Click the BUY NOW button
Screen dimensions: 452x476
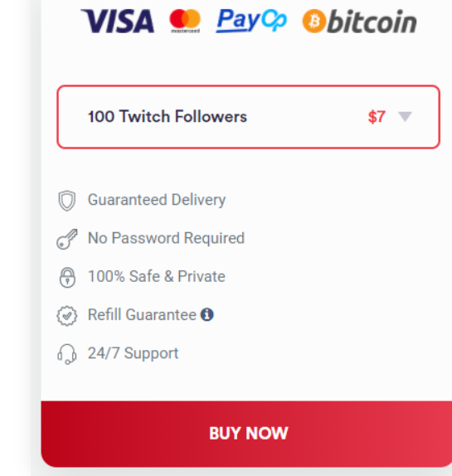pos(246,434)
